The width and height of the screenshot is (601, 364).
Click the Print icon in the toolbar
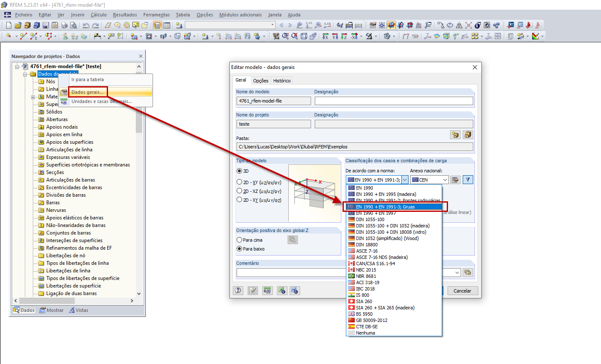[x=64, y=25]
